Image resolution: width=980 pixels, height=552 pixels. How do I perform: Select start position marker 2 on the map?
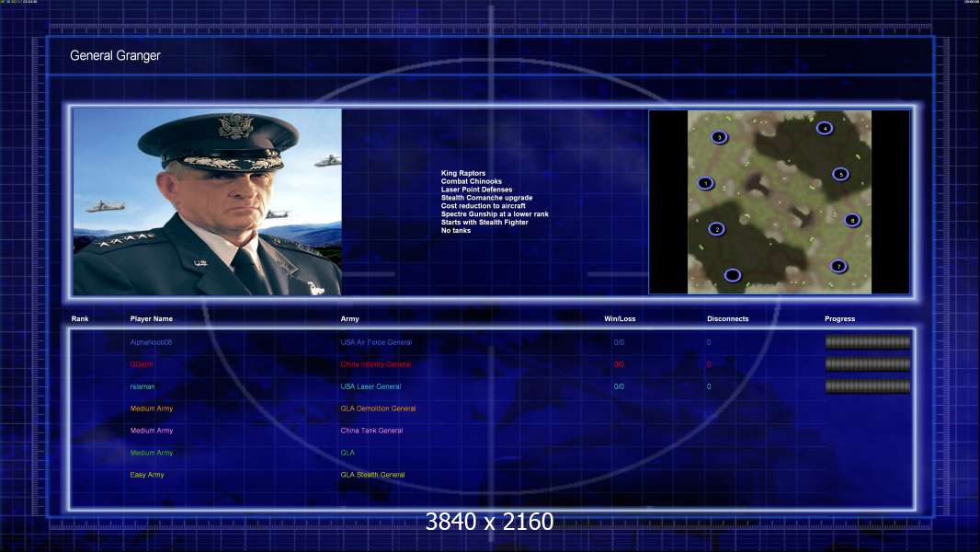pyautogui.click(x=717, y=229)
